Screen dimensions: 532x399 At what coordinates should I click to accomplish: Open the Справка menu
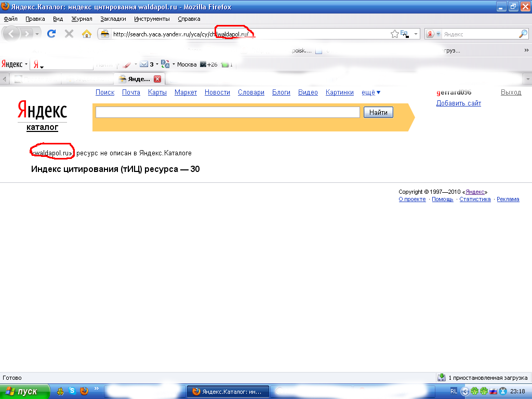pos(189,19)
